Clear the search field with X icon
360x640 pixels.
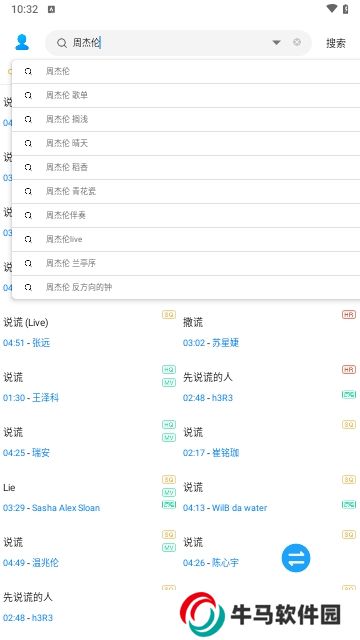coord(297,42)
